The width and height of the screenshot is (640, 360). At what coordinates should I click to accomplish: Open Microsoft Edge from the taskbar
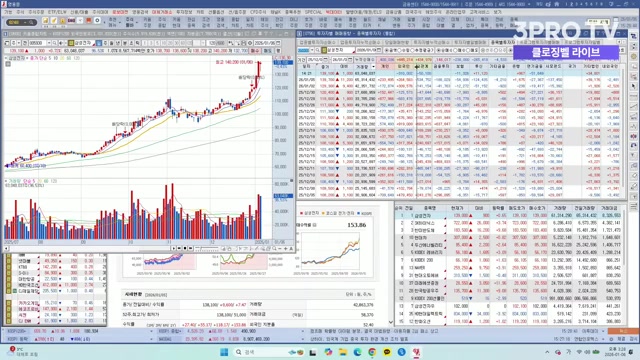coord(357,352)
